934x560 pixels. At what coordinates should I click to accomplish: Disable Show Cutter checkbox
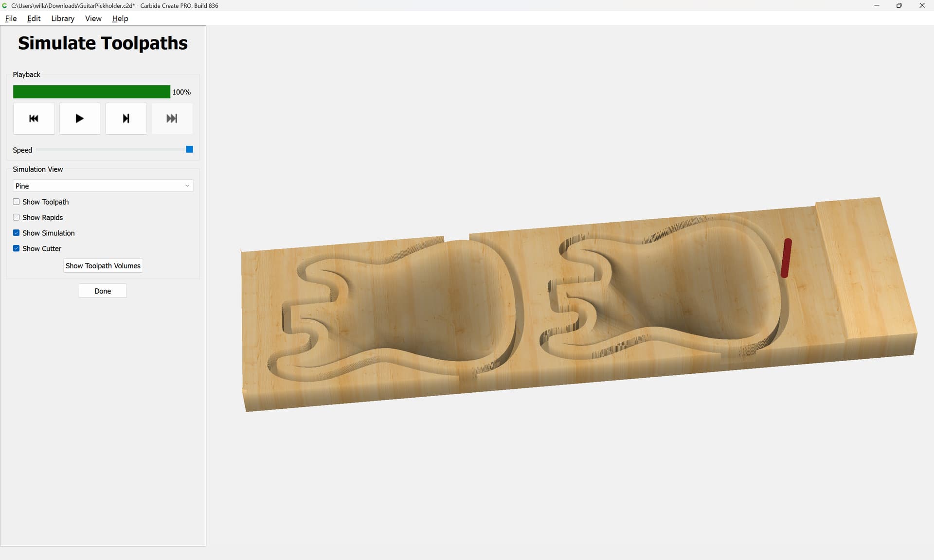(17, 248)
